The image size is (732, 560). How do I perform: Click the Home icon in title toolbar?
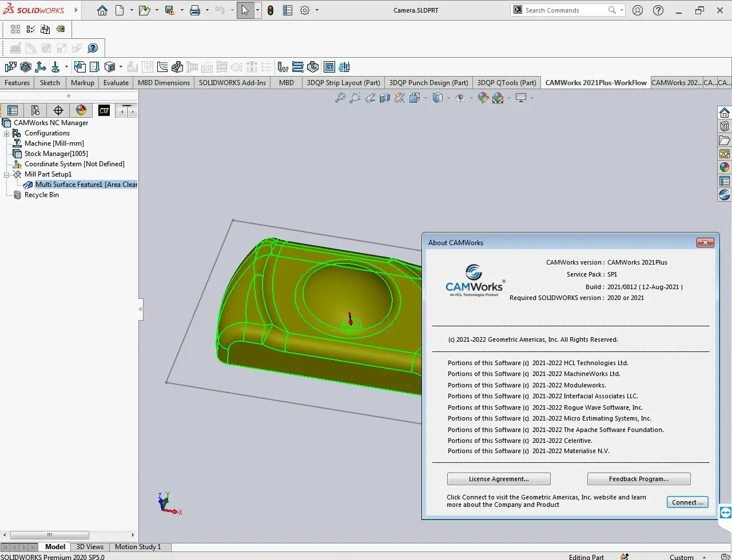(102, 10)
